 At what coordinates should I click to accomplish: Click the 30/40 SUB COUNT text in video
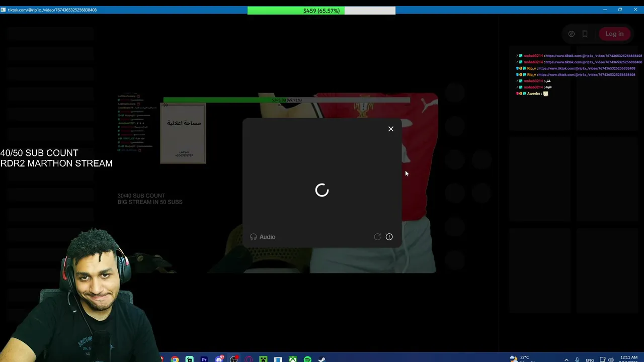click(x=141, y=196)
